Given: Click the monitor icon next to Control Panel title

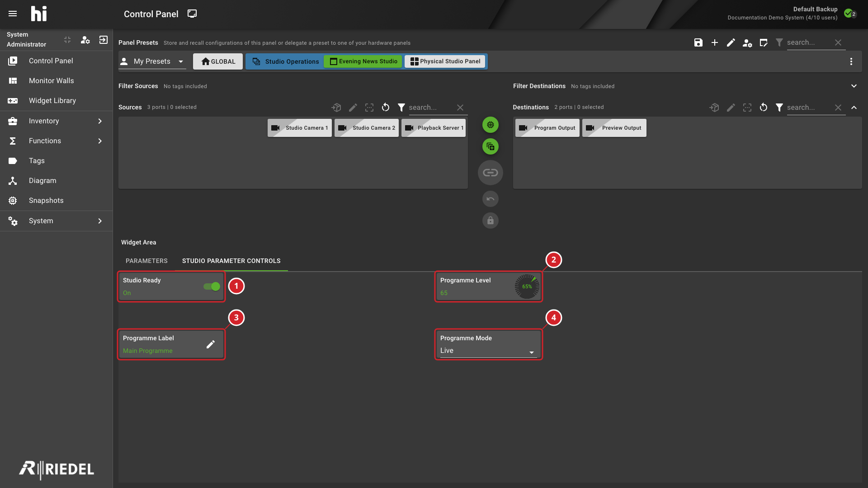Looking at the screenshot, I should pos(192,14).
